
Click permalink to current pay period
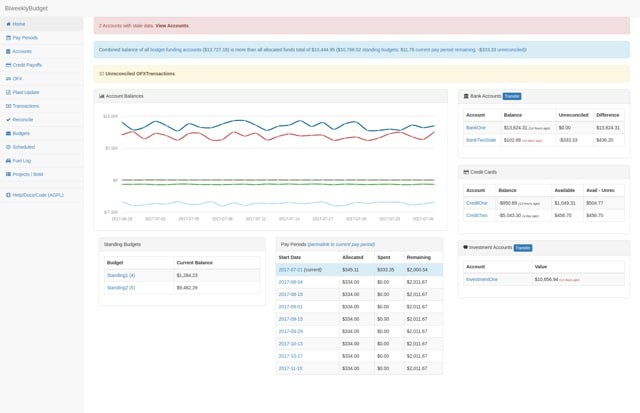point(341,244)
